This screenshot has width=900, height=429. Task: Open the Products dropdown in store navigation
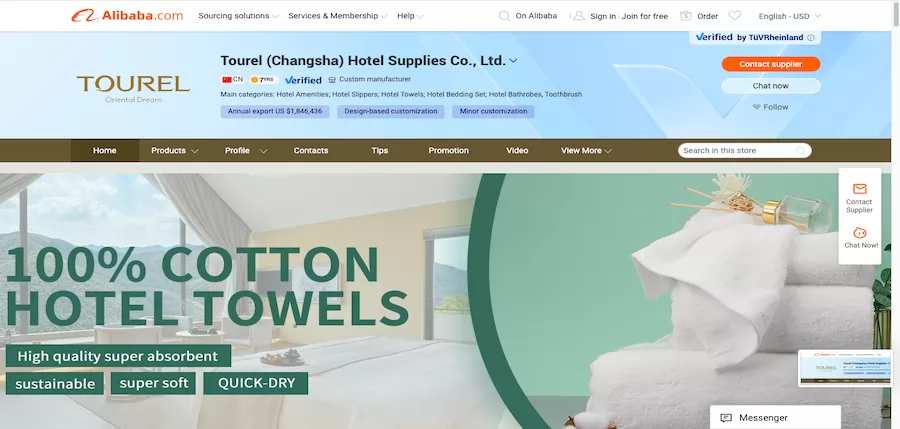[x=174, y=150]
